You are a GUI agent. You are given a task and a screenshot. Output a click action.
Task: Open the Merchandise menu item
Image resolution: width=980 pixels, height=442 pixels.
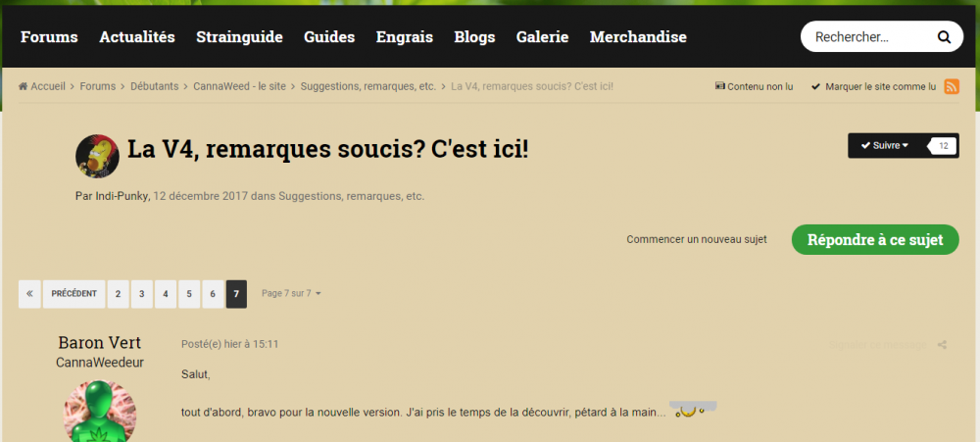[x=638, y=37]
